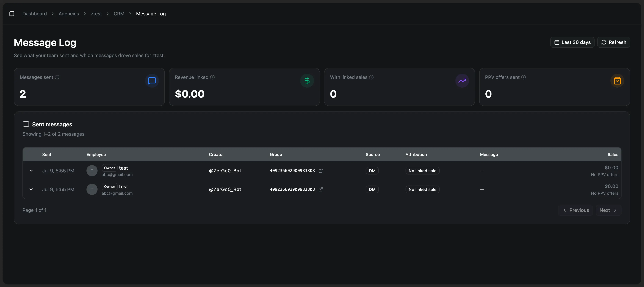Click info icon beside PPV offers sent

coord(523,77)
